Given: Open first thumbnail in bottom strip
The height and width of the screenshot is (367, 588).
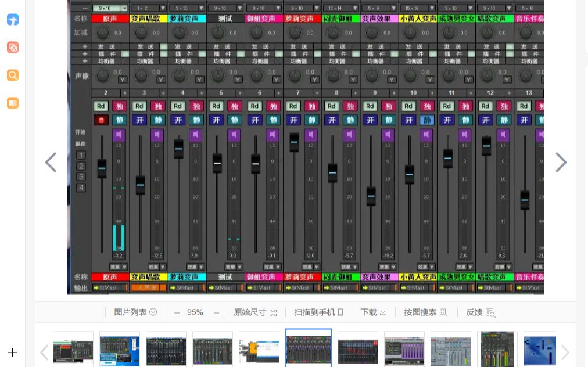Looking at the screenshot, I should point(73,349).
